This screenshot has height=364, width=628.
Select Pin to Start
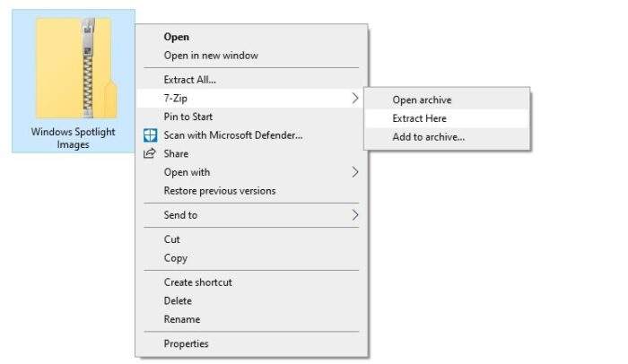point(188,117)
